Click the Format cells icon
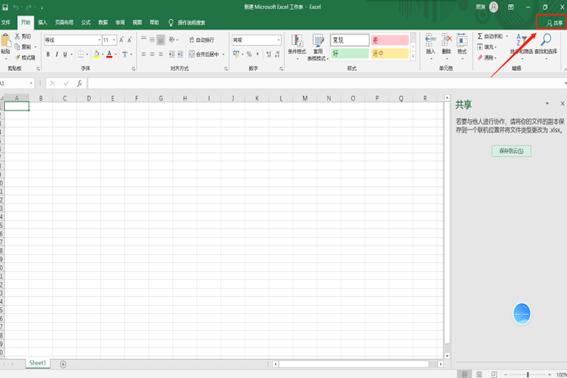This screenshot has width=567, height=378. [x=462, y=40]
